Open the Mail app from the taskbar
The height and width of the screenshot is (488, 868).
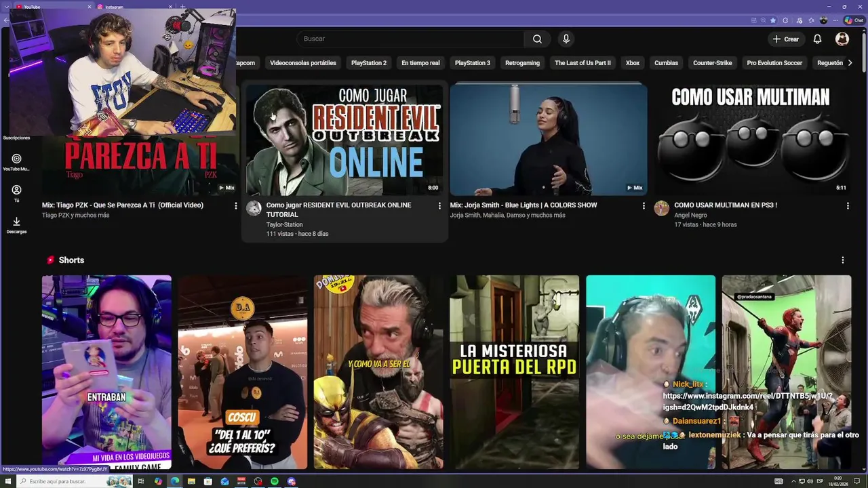(x=224, y=481)
